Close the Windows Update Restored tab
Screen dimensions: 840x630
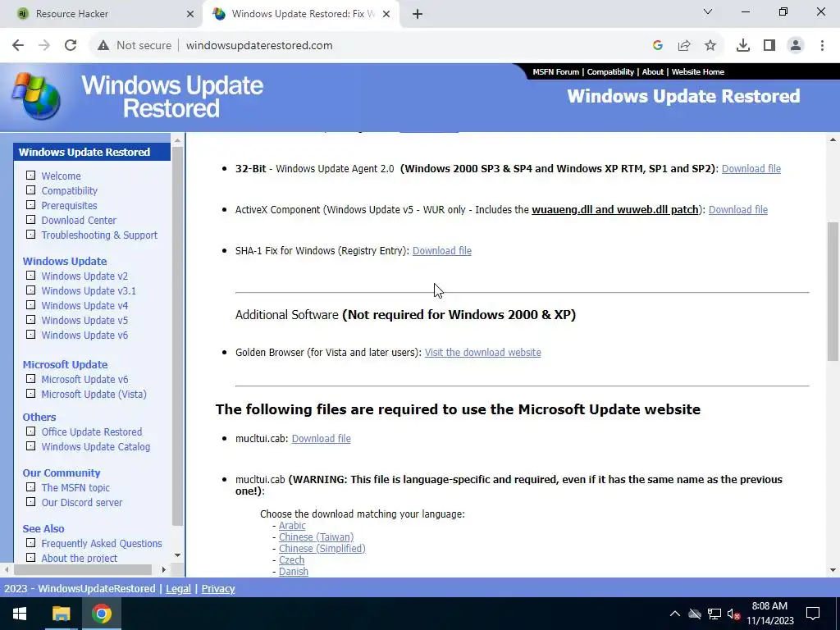386,14
